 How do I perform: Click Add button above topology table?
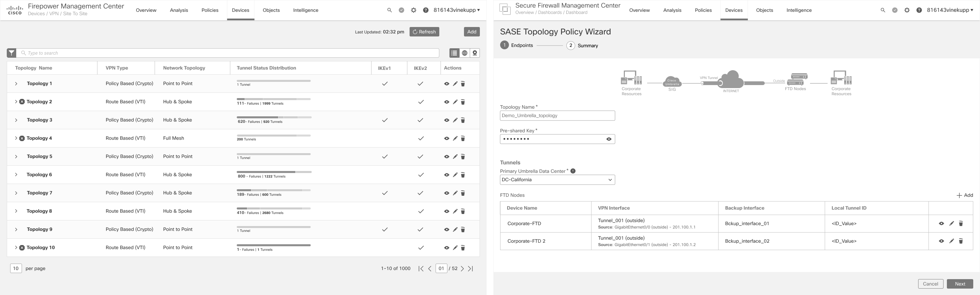point(472,32)
